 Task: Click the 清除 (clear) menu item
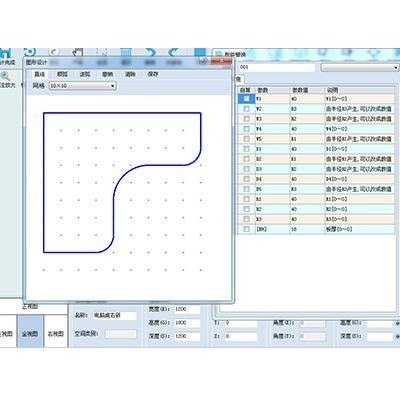pyautogui.click(x=130, y=74)
